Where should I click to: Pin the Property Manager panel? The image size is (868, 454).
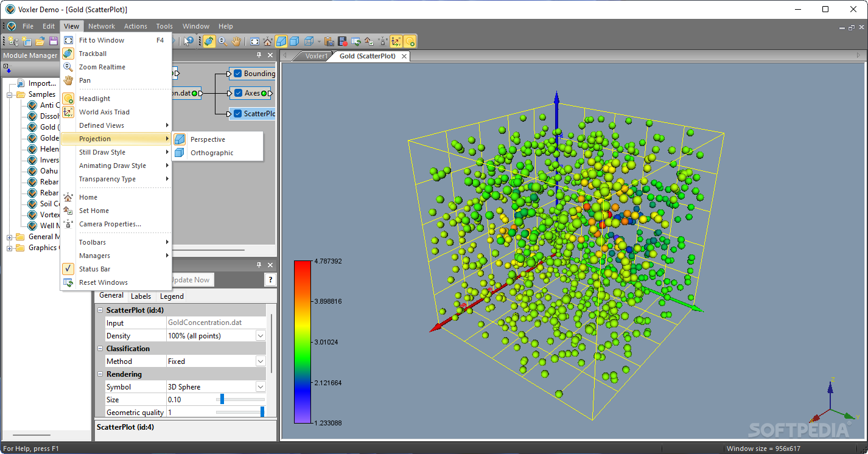(259, 265)
